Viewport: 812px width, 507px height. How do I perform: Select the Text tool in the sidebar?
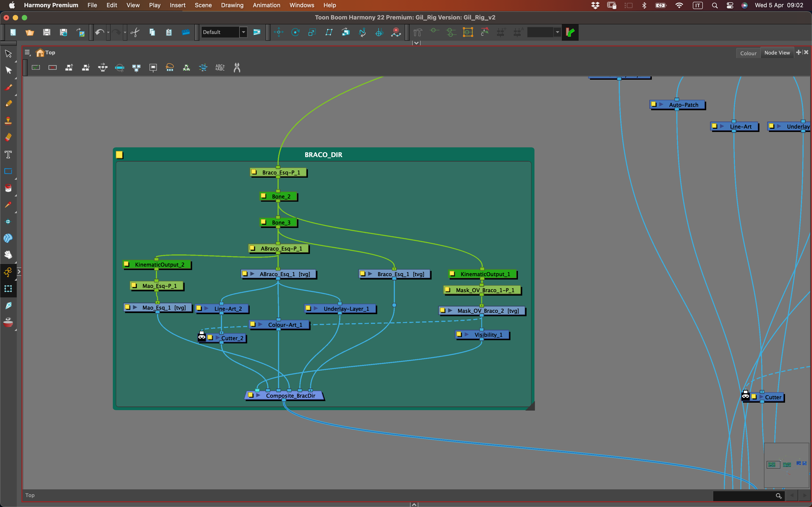8,154
